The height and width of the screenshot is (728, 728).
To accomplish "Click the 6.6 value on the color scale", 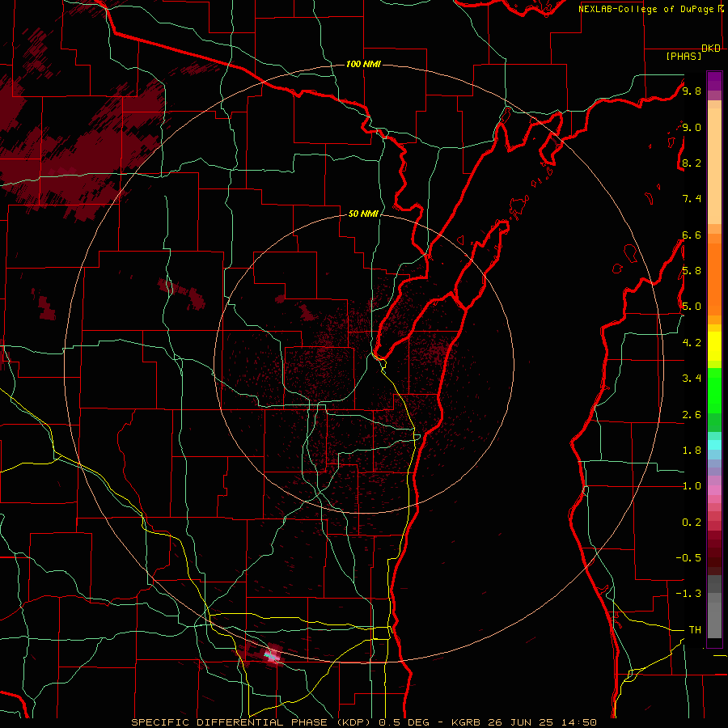I will click(x=692, y=235).
